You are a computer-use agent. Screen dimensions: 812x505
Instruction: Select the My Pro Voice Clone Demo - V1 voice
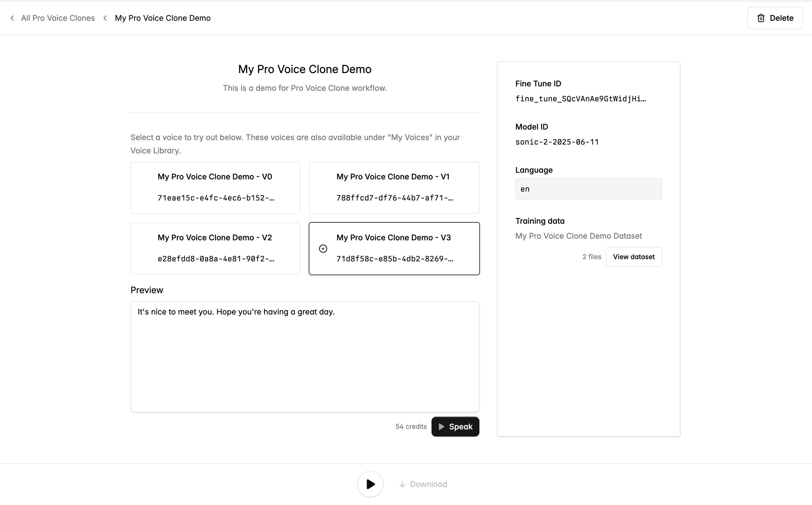pos(394,188)
